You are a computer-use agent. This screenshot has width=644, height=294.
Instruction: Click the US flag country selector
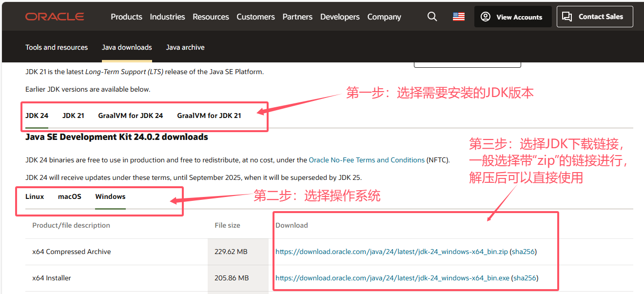[x=458, y=17]
